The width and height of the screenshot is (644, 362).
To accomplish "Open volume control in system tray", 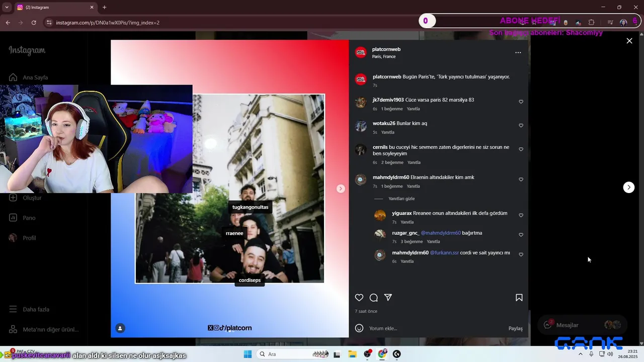I will coord(610,354).
